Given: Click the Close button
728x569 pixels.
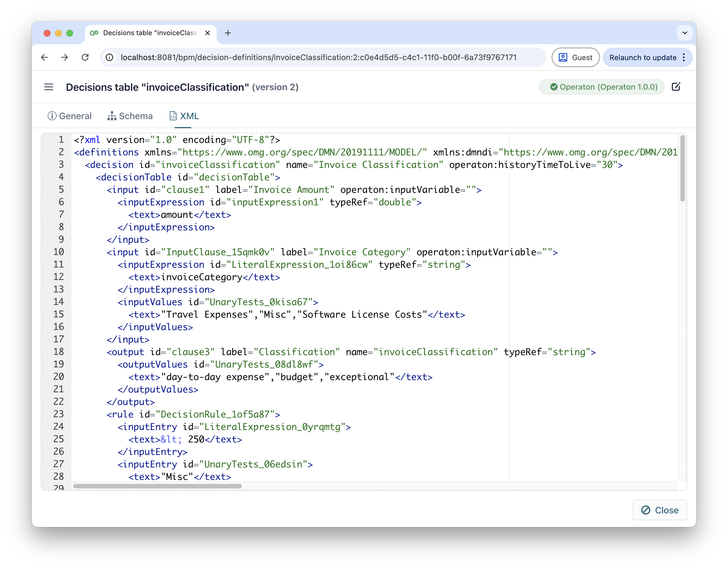Looking at the screenshot, I should pos(659,510).
